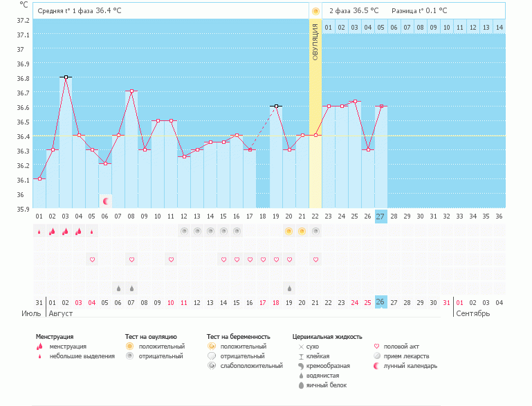This screenshot has height=406, width=532.
Task: Click the 'лунный календарь' legend icon
Action: (378, 366)
